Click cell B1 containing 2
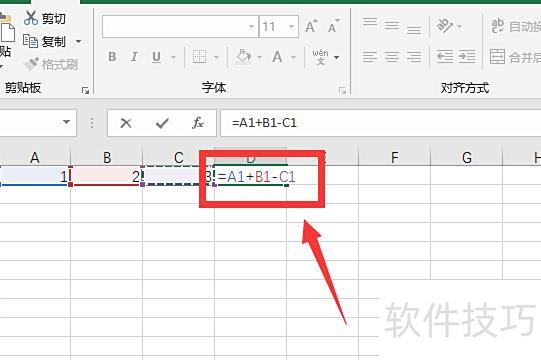The height and width of the screenshot is (360, 541). [107, 176]
